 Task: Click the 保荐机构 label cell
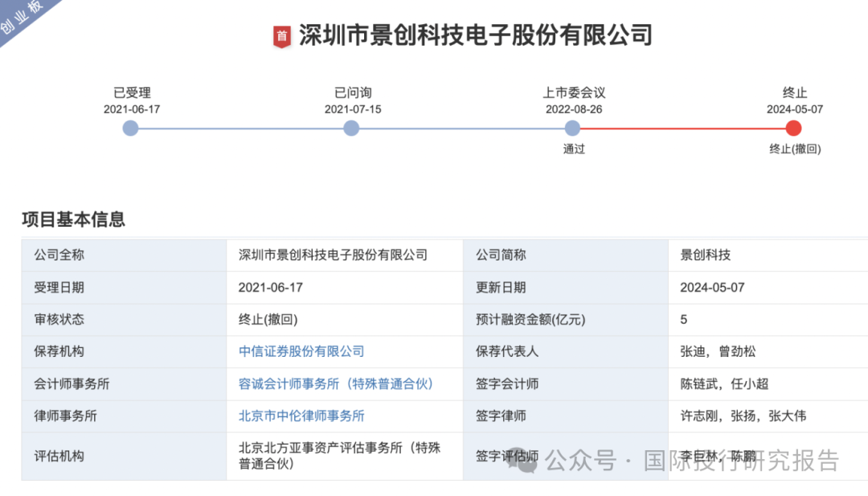coord(124,351)
